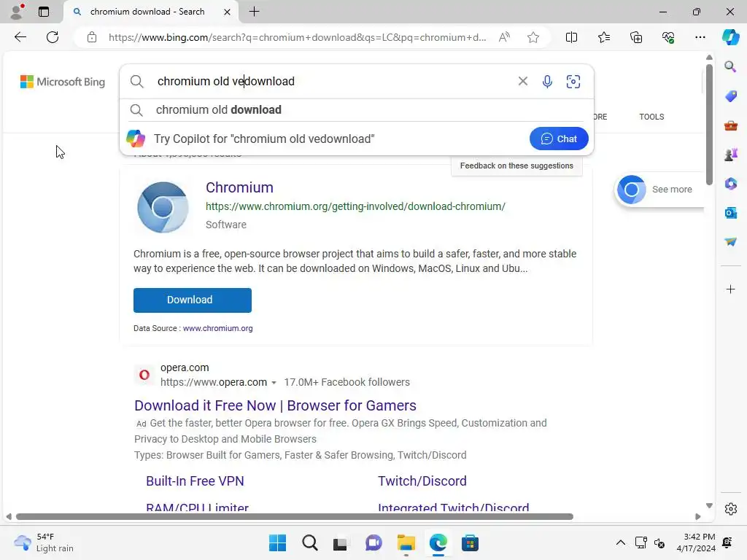Open Settings and more menu
The height and width of the screenshot is (560, 747).
(700, 37)
